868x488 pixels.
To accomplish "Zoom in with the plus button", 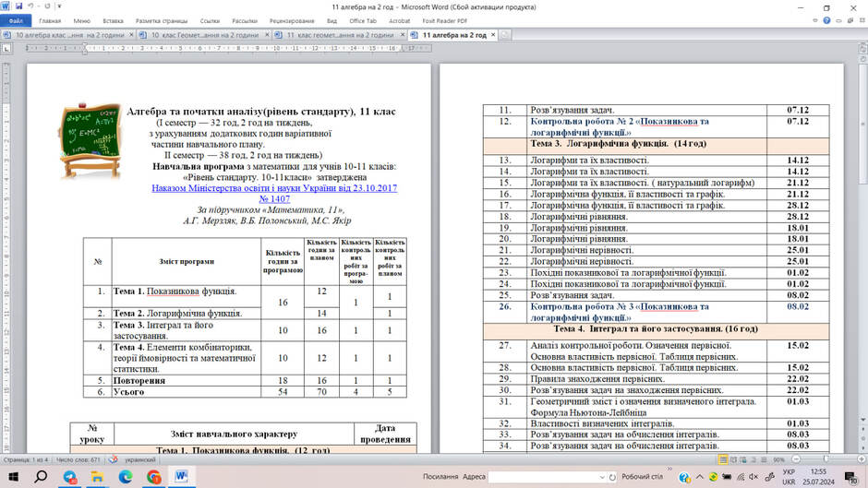I will tap(862, 459).
